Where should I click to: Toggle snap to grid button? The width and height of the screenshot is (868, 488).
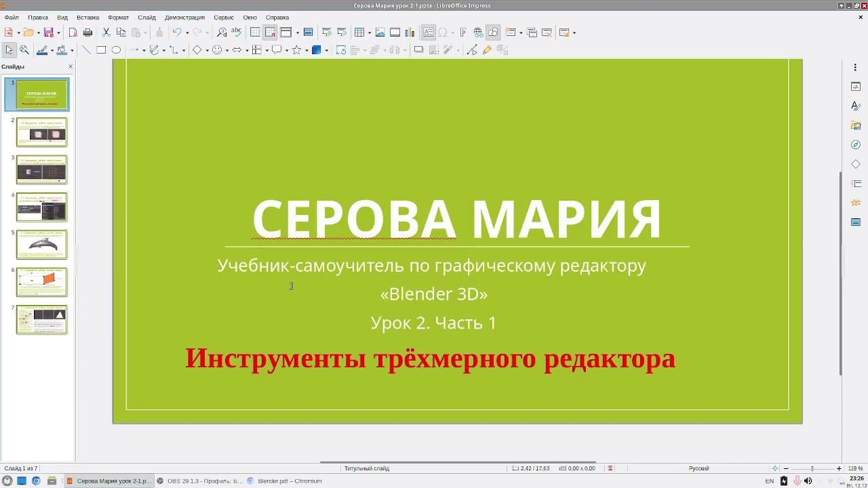[270, 33]
